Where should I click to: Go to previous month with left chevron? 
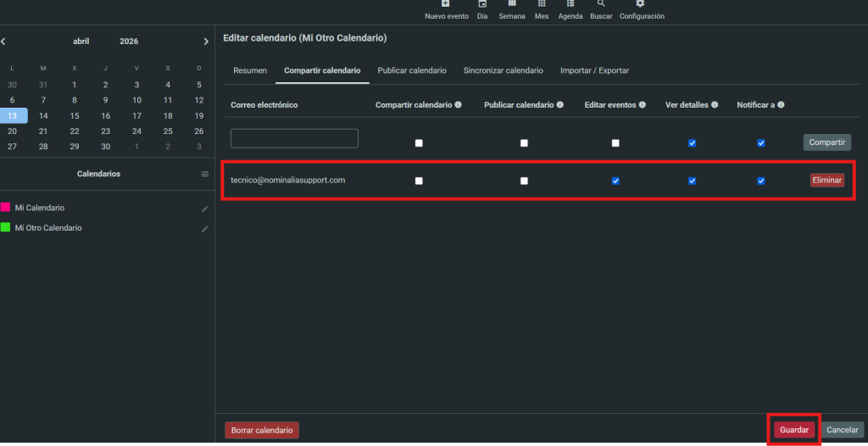click(3, 42)
